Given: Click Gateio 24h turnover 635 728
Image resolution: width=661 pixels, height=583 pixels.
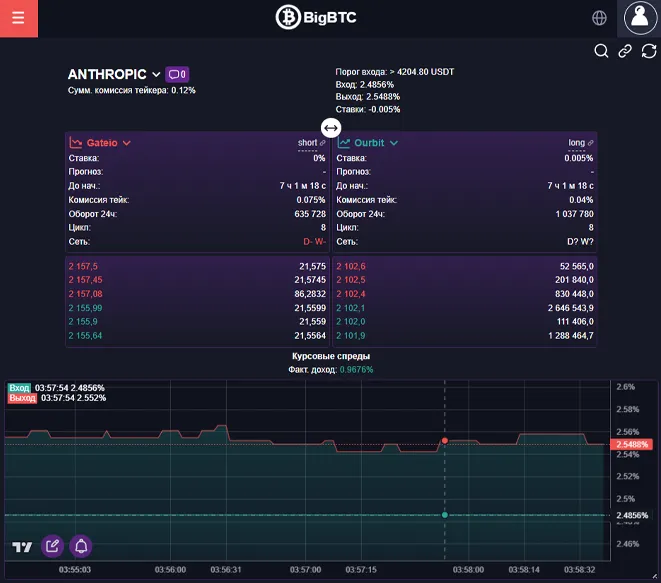Looking at the screenshot, I should click(x=310, y=214).
